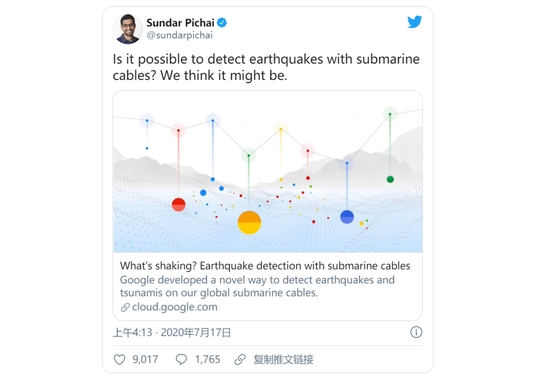Viewport: 550px width, 378px height.
Task: Click the 复制推文链接 text
Action: click(283, 359)
